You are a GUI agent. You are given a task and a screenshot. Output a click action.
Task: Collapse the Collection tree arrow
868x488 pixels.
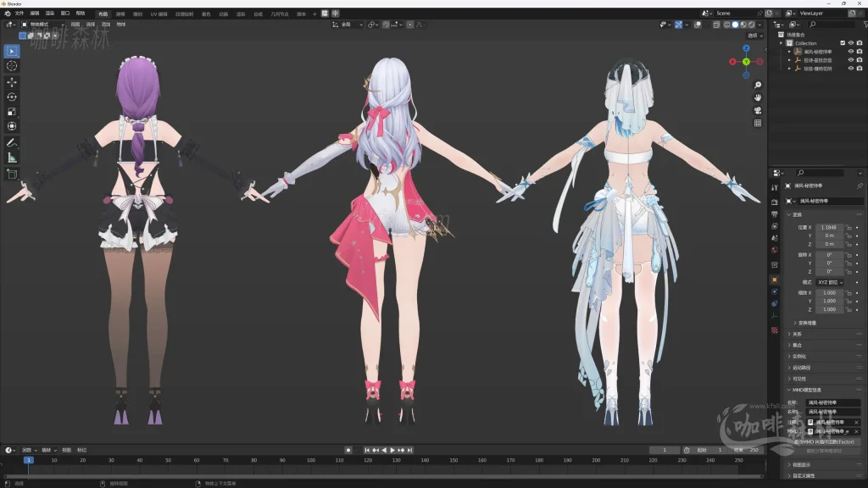(x=782, y=43)
